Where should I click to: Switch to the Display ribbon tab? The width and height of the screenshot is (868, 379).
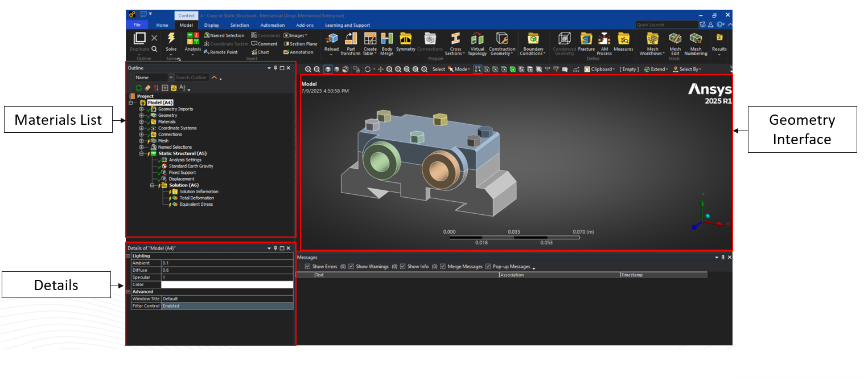click(x=211, y=25)
